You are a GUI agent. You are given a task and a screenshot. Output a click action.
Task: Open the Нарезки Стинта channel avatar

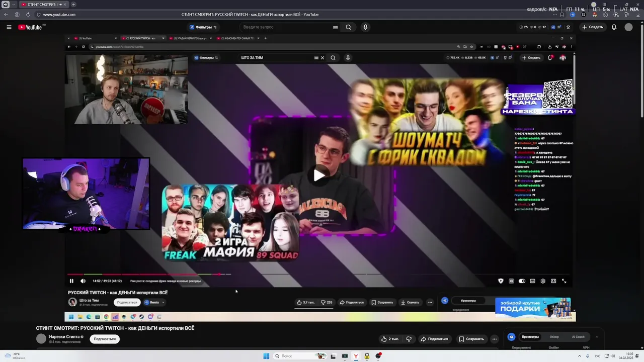coord(41,339)
